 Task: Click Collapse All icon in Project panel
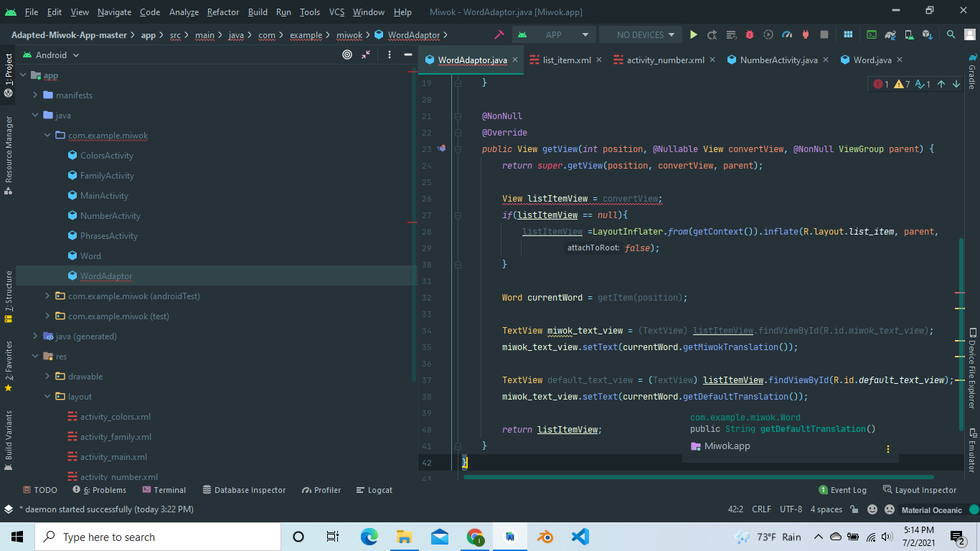(366, 55)
